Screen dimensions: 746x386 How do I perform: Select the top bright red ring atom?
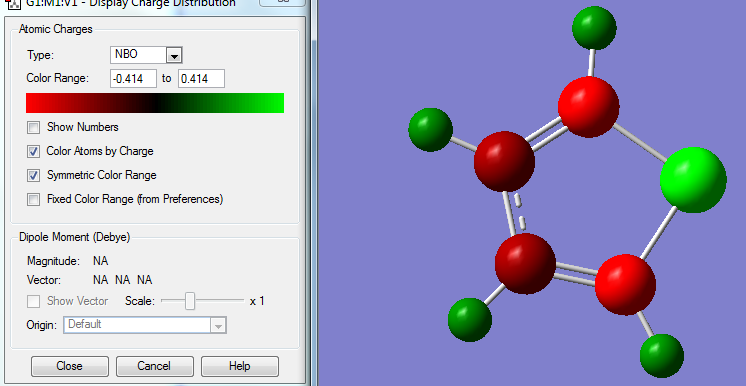[589, 107]
